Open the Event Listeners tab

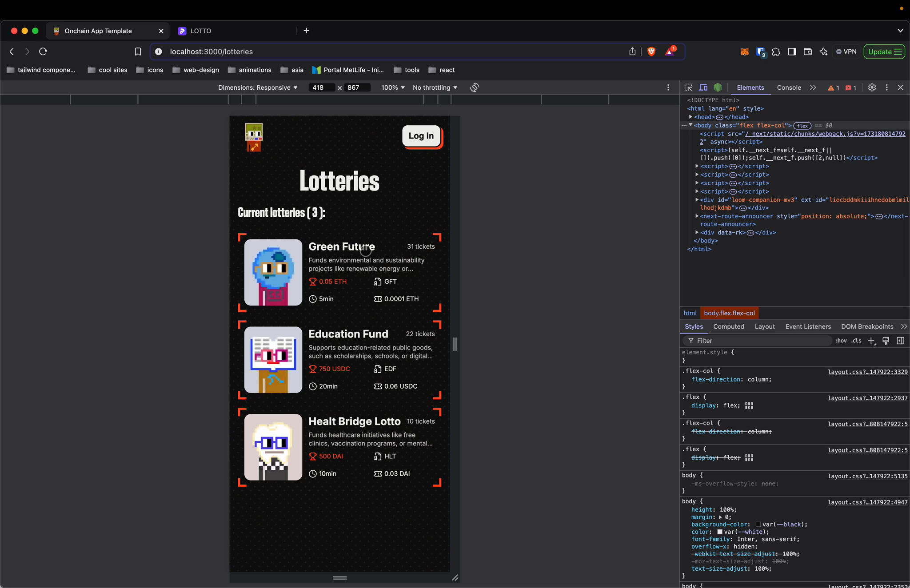coord(808,326)
